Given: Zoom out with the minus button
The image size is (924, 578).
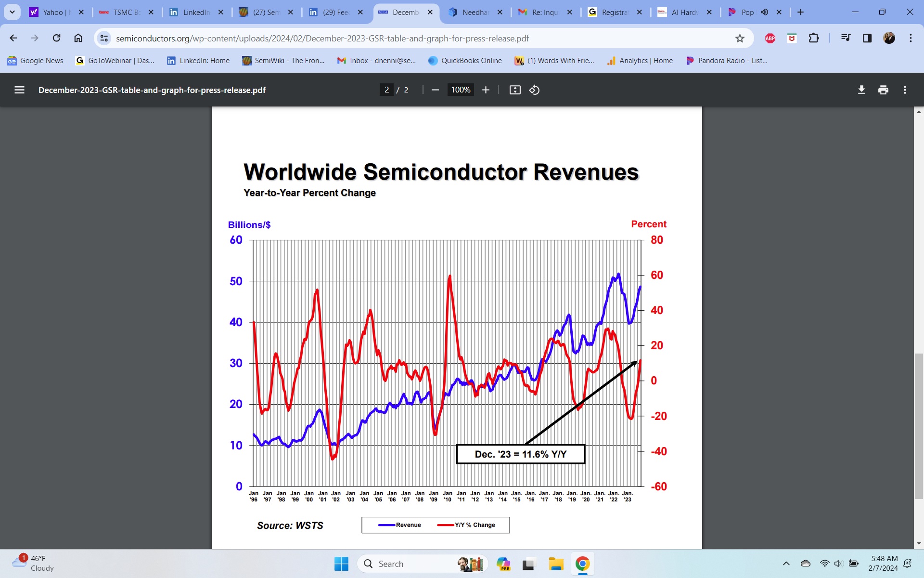Looking at the screenshot, I should (435, 90).
